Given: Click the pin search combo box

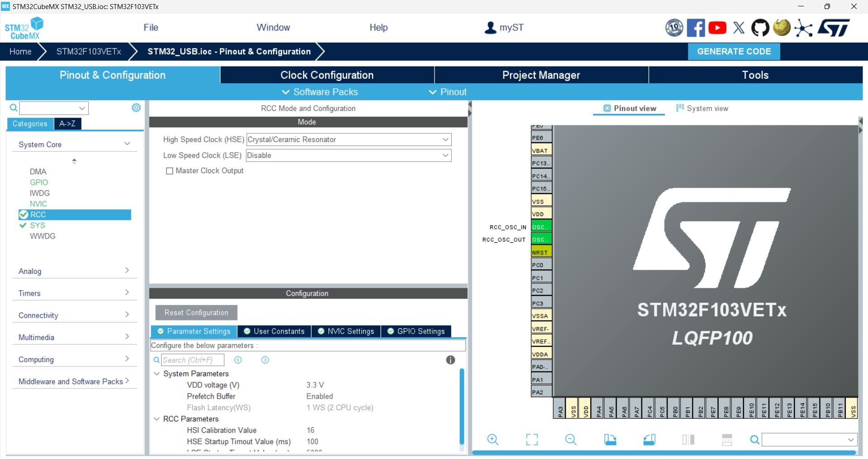Looking at the screenshot, I should pos(809,440).
